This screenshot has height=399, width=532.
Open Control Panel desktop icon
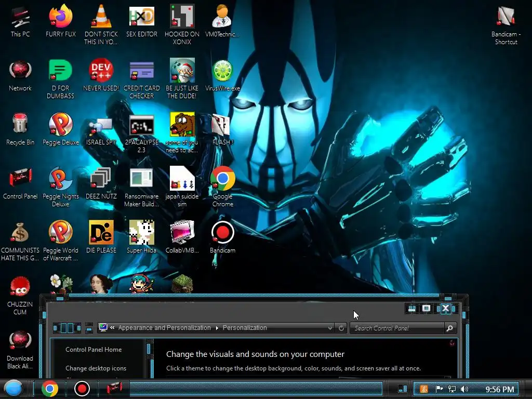20,183
